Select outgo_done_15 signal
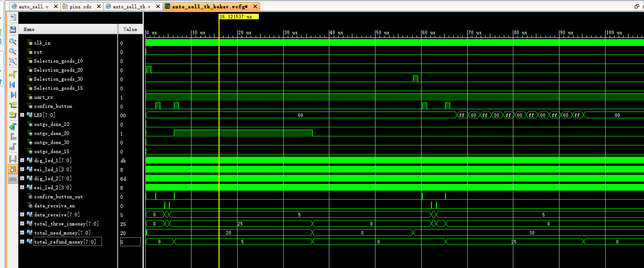The image size is (644, 268). tap(52, 151)
